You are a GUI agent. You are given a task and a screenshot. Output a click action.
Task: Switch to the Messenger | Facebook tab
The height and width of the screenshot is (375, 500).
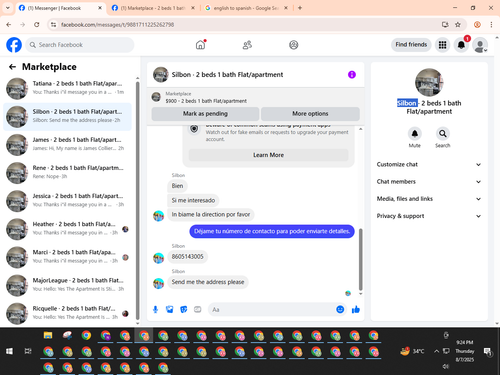coord(60,8)
